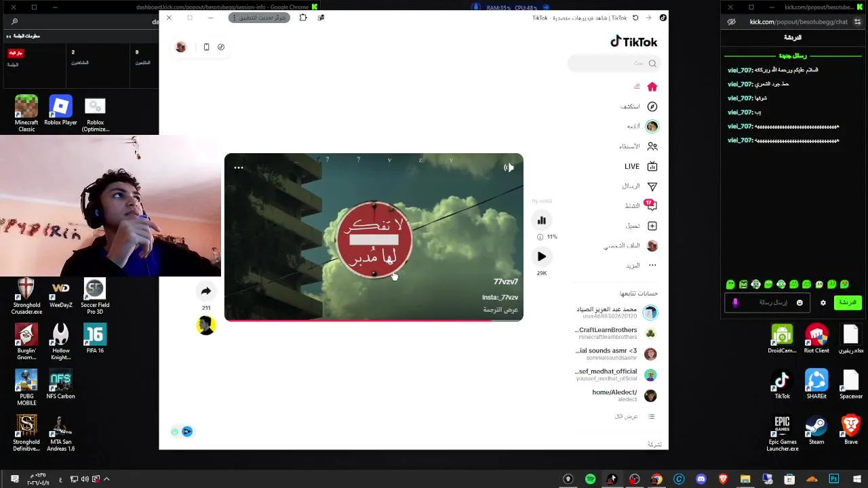The width and height of the screenshot is (868, 488).
Task: Open Discord from the taskbar
Action: 701,479
